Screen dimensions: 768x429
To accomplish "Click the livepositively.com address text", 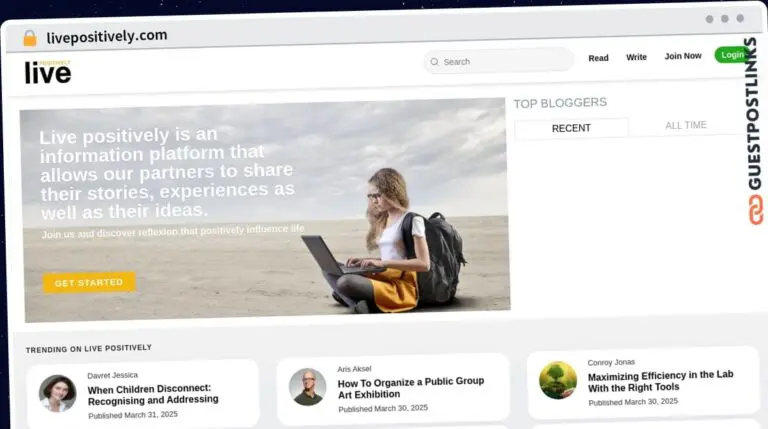I will pyautogui.click(x=107, y=36).
